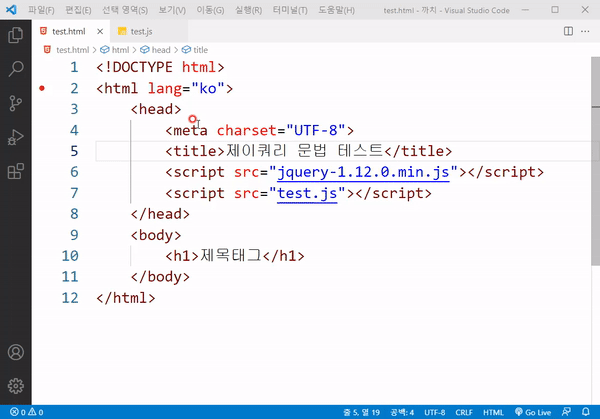
Task: Click line number 7 in the gutter
Action: 74,193
